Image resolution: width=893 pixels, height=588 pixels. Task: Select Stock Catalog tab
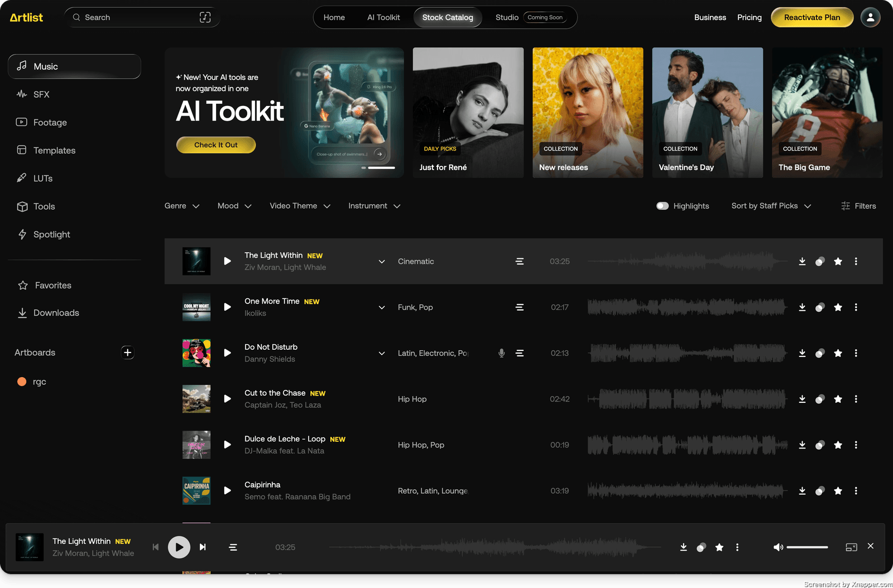(x=448, y=17)
